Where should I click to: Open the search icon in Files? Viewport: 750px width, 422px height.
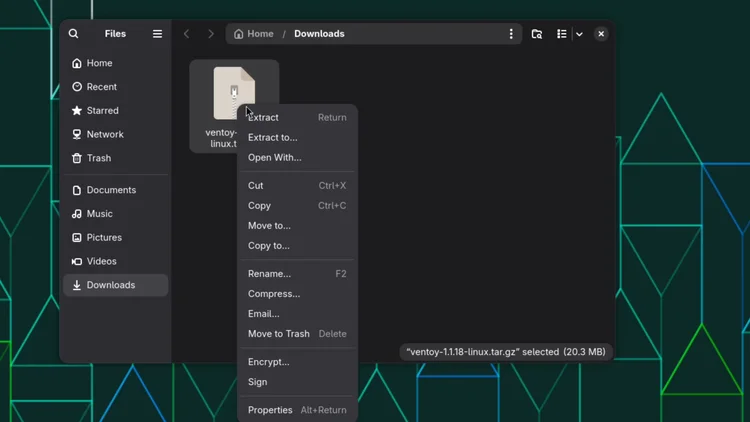[x=73, y=33]
